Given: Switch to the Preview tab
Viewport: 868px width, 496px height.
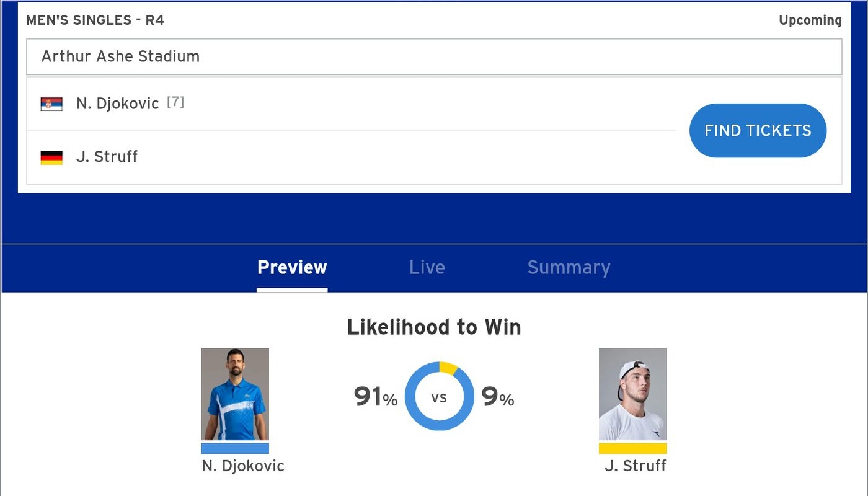Looking at the screenshot, I should (292, 268).
